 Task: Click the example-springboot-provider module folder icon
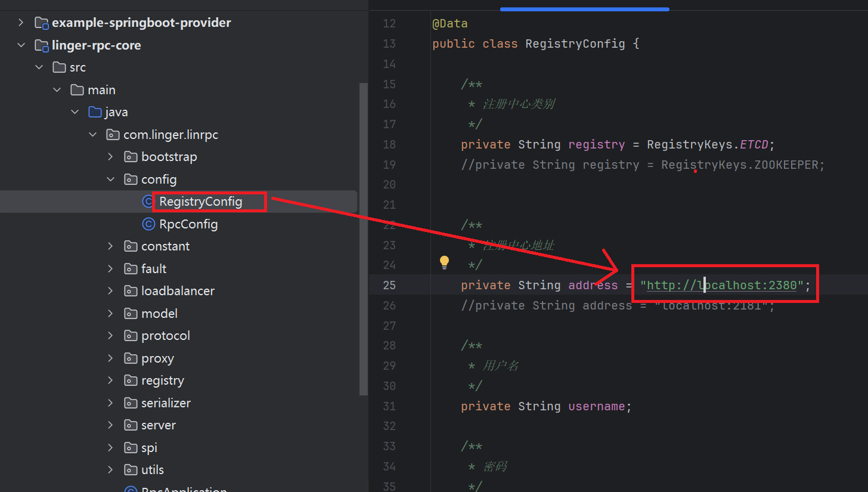(41, 23)
